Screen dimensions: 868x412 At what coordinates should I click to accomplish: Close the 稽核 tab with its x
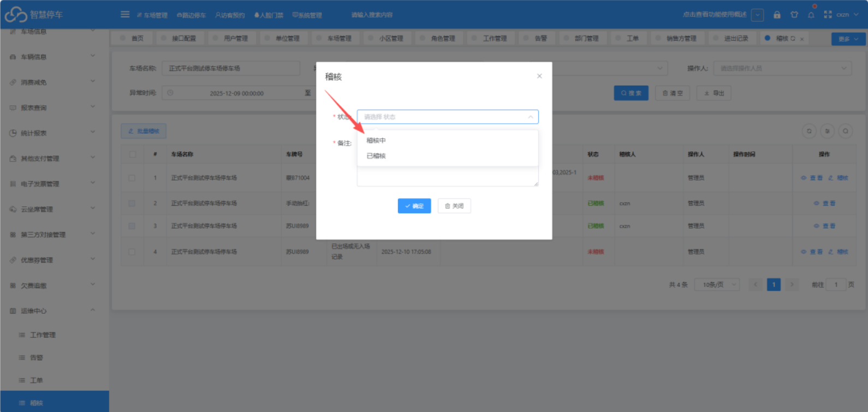tap(802, 39)
